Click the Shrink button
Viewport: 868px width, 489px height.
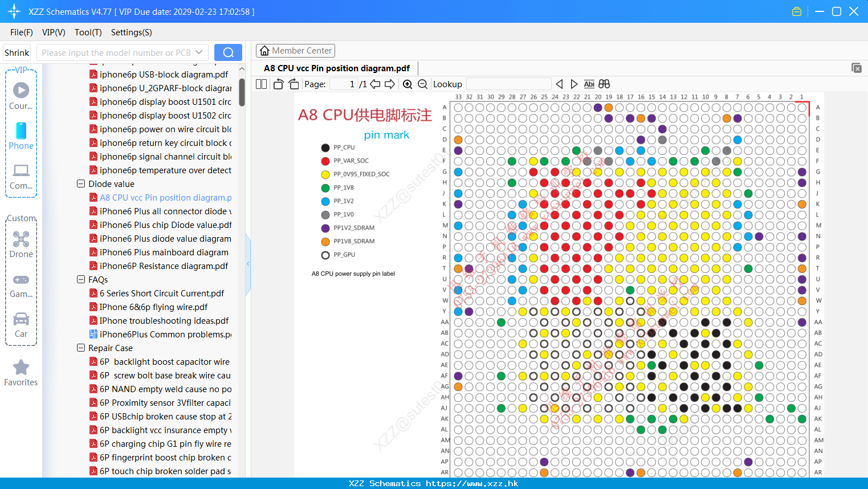click(17, 52)
